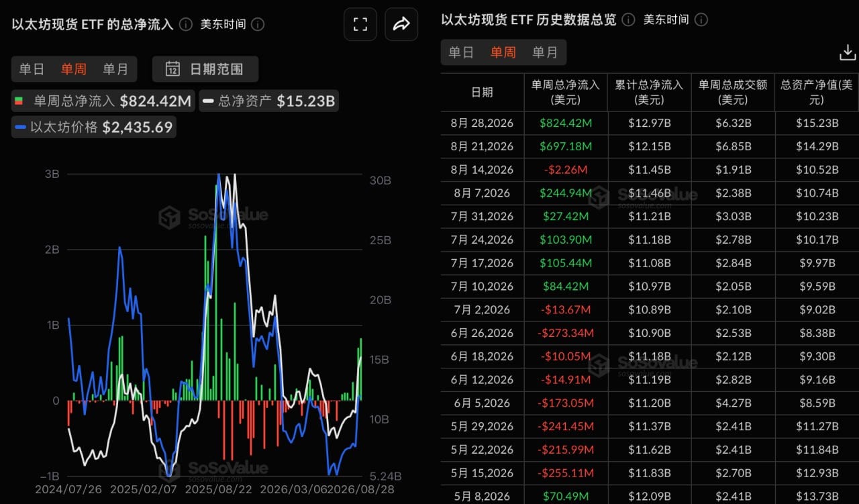
Task: Click the $12.15B cumulative inflow cell
Action: [649, 146]
